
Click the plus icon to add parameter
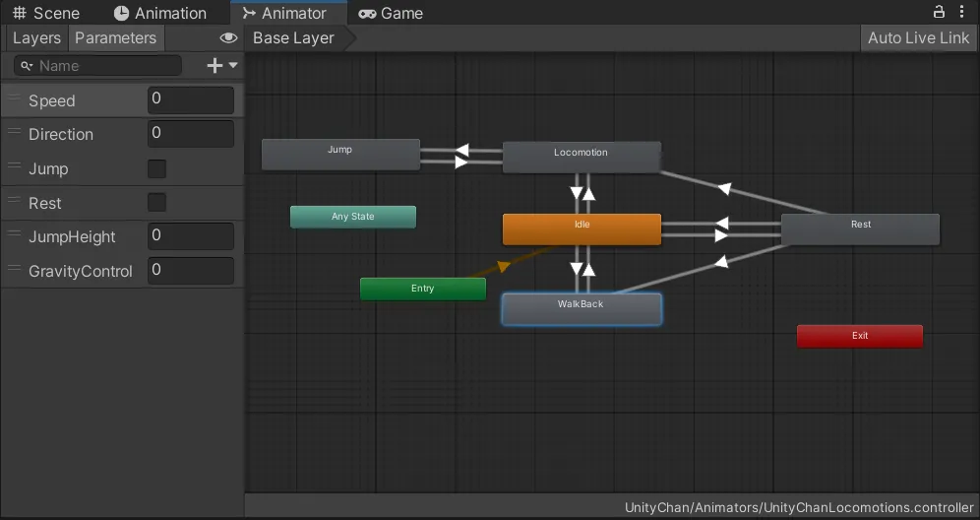point(214,65)
